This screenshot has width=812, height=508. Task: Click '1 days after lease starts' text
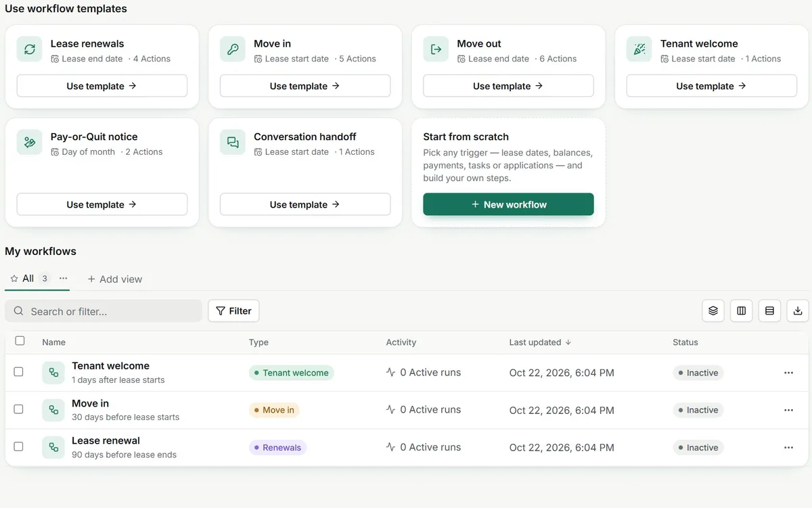[x=118, y=380]
